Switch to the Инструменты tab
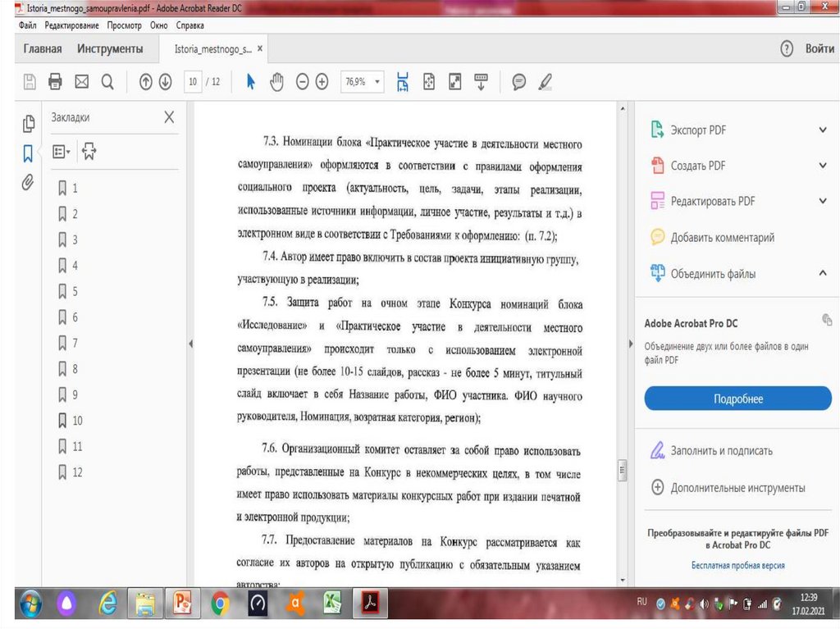This screenshot has height=629, width=840. (110, 49)
